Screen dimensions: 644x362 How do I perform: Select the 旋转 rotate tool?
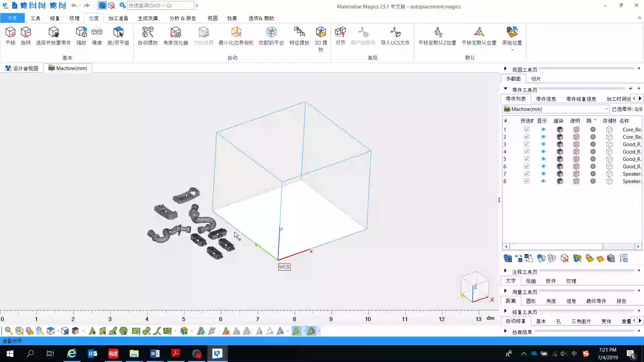[x=26, y=36]
